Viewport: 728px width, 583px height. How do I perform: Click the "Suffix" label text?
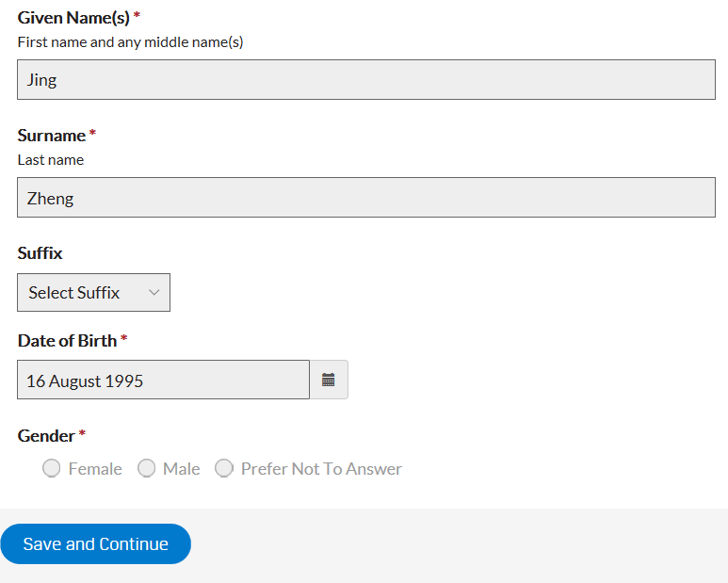(x=40, y=253)
